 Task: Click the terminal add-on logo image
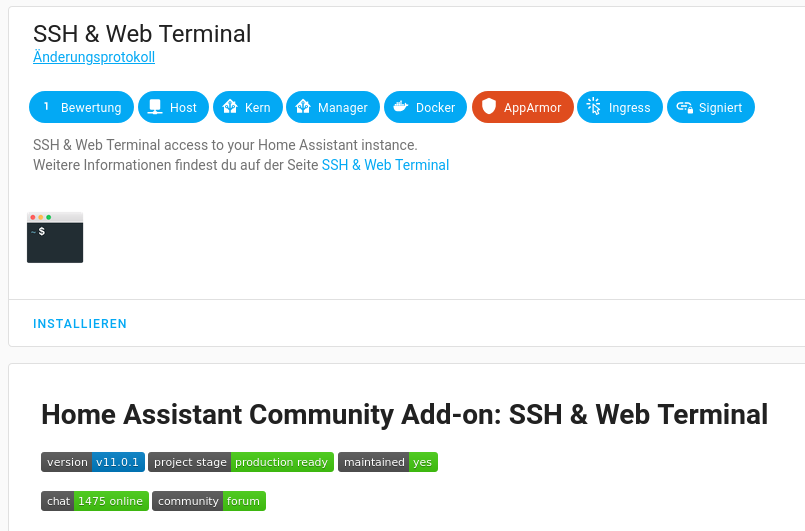pyautogui.click(x=55, y=238)
